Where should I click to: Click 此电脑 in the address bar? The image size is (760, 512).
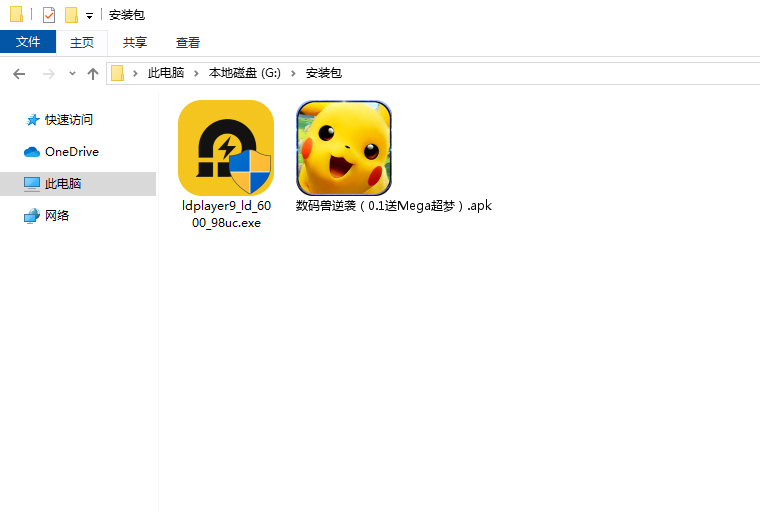coord(166,73)
